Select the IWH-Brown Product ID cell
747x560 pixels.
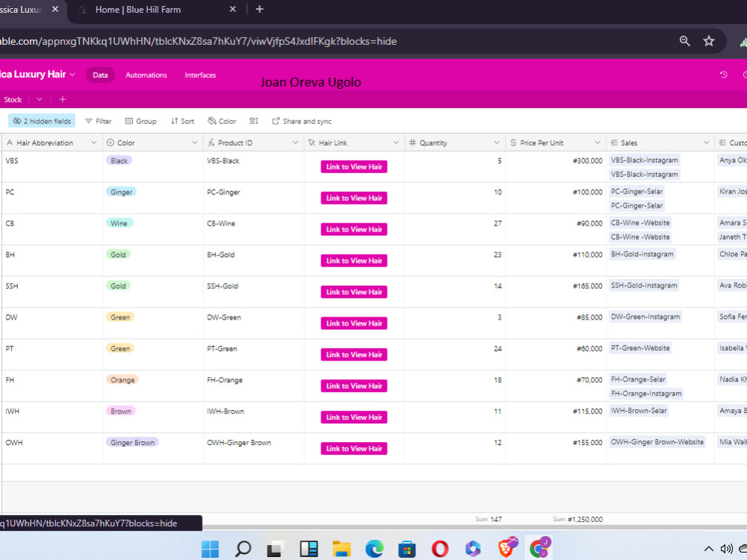[253, 417]
